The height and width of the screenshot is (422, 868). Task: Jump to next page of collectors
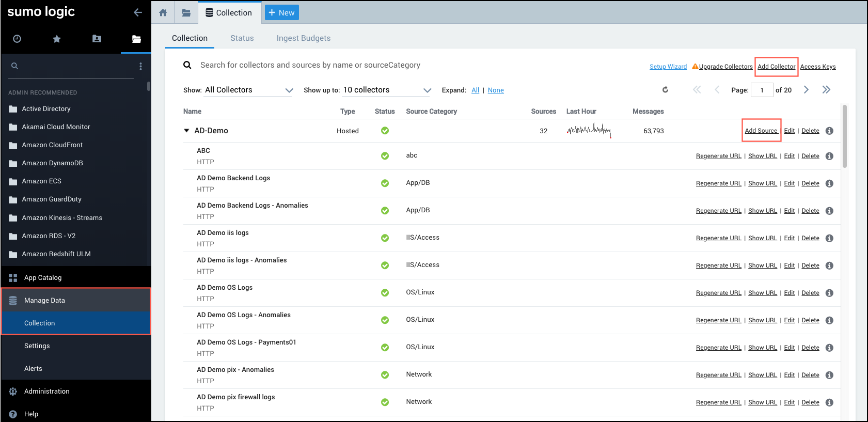click(806, 90)
